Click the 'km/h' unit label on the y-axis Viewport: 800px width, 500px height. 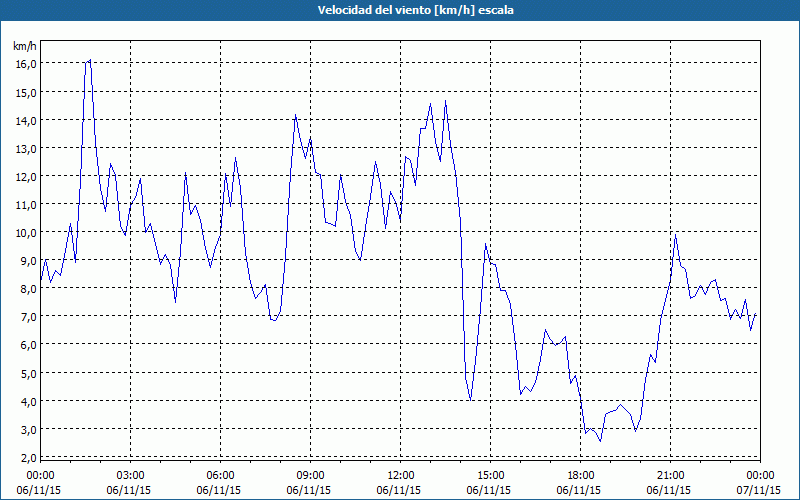click(x=24, y=46)
